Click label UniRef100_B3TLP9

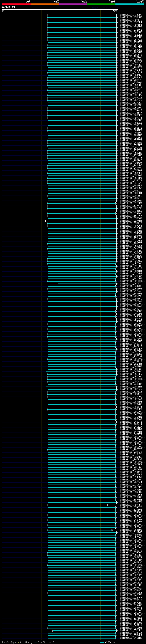pos(131,95)
